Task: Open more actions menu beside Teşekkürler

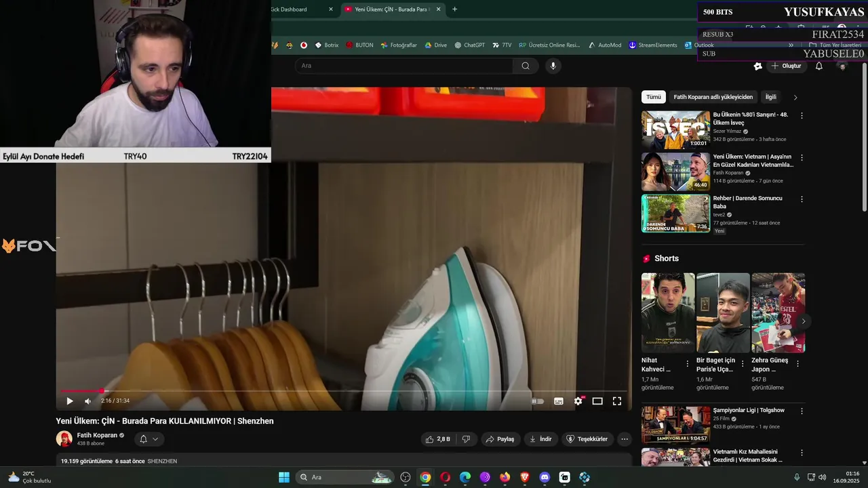Action: [x=625, y=439]
